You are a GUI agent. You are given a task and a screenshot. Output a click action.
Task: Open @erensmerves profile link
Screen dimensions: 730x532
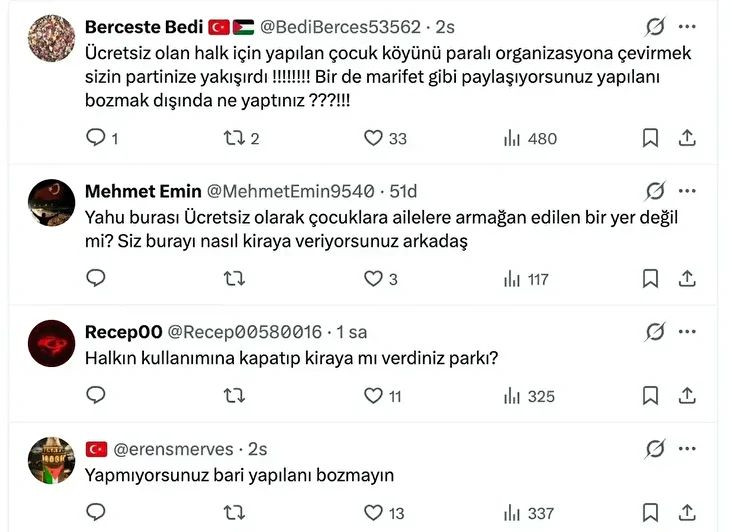[x=174, y=449]
